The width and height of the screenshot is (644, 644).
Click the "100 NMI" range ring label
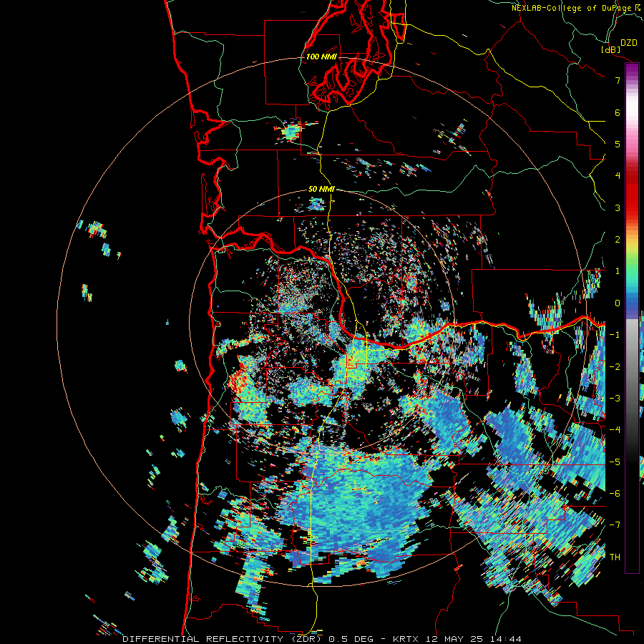click(x=321, y=57)
